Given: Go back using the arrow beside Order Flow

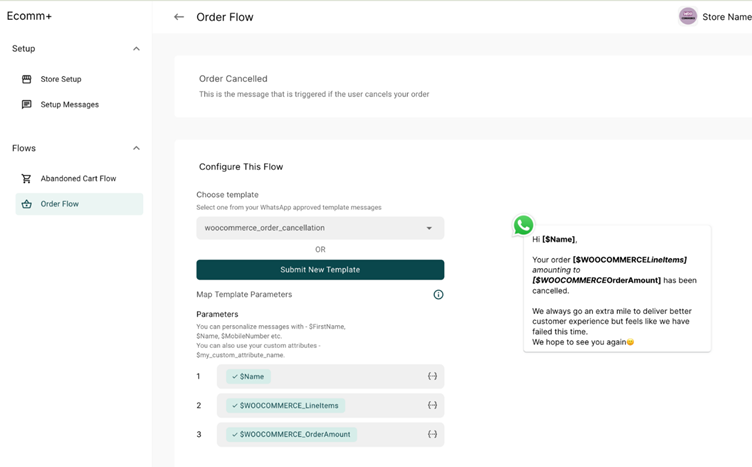Looking at the screenshot, I should [x=179, y=17].
